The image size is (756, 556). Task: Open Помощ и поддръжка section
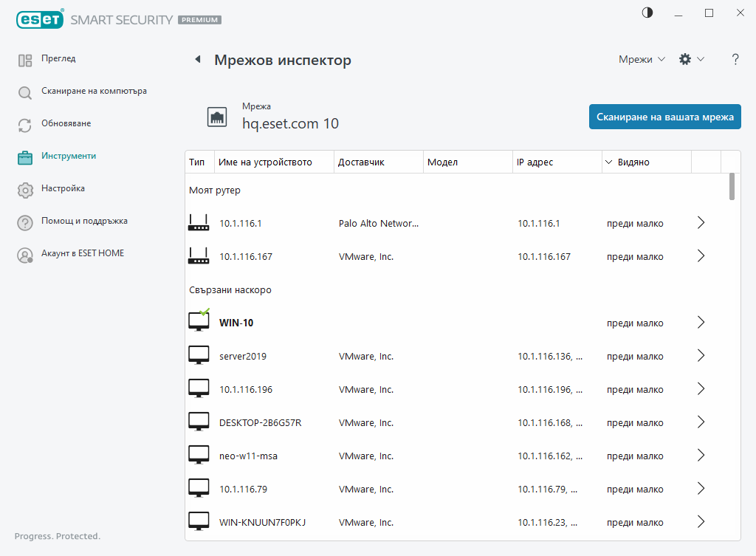[x=84, y=220]
